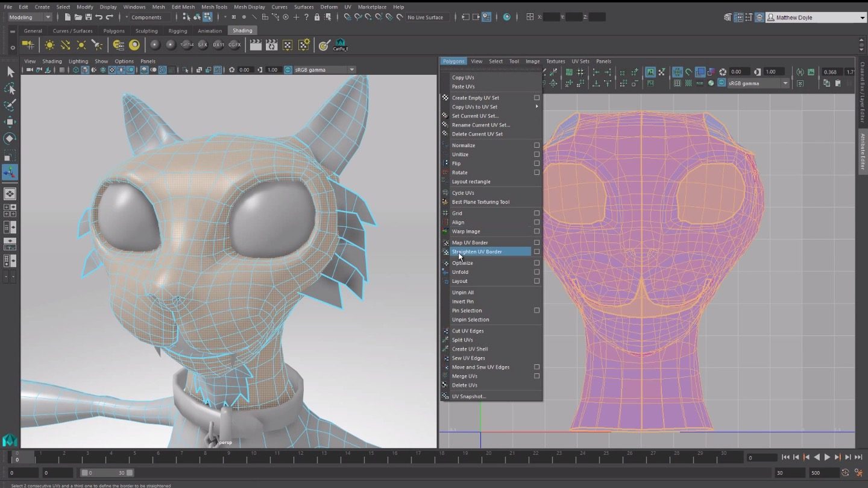Open the Matthew Doyle account dropdown

(x=816, y=17)
